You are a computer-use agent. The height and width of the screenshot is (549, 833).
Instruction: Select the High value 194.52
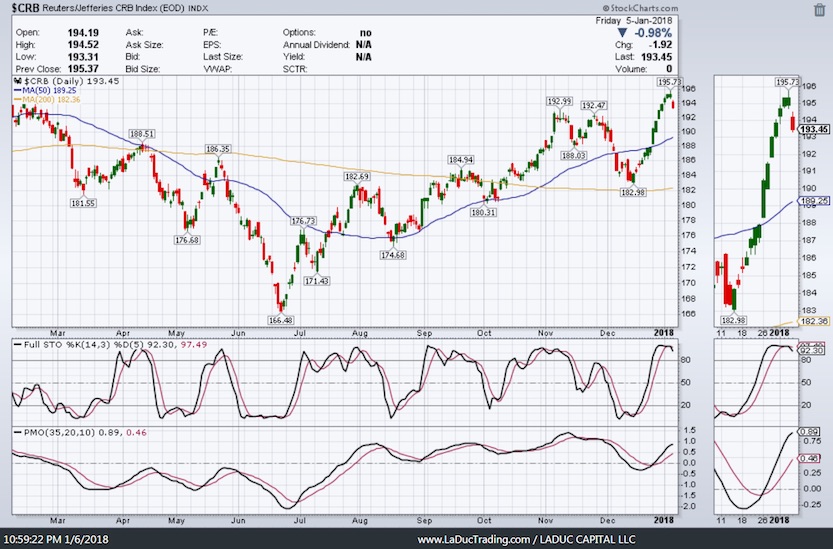(x=83, y=45)
